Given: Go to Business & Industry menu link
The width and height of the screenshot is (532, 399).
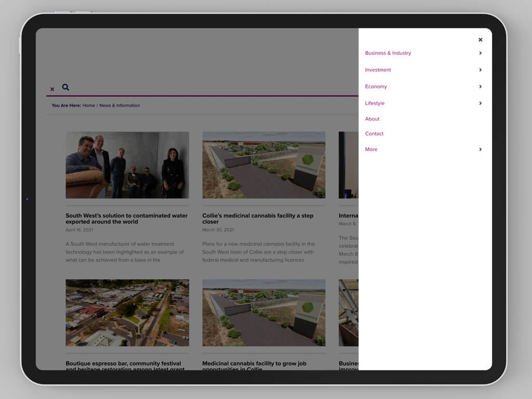Looking at the screenshot, I should (388, 53).
